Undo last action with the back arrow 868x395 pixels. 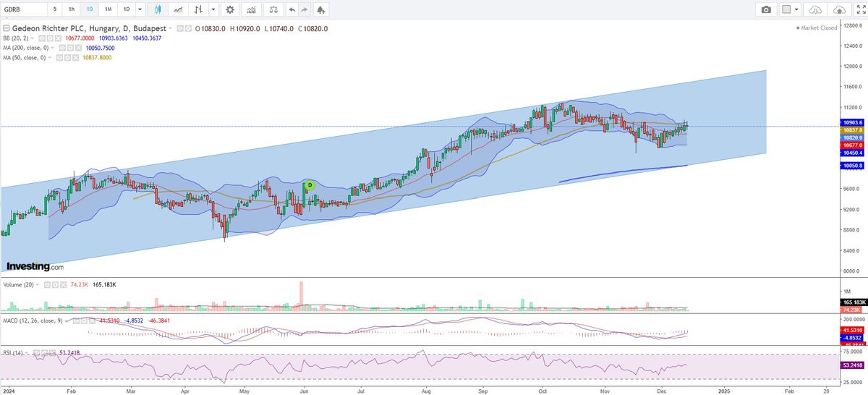pos(292,9)
